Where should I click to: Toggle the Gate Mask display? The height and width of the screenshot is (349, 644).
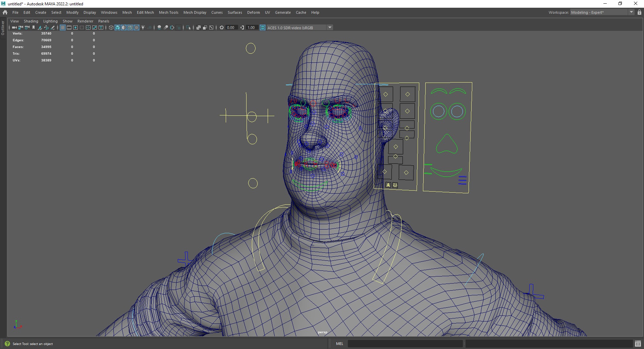coord(82,28)
